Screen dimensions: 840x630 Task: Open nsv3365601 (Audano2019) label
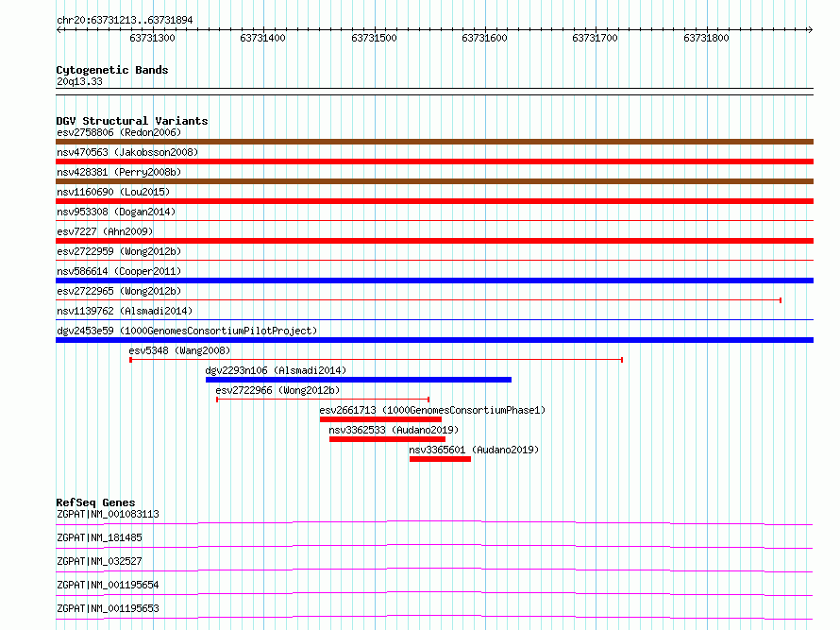pyautogui.click(x=474, y=450)
